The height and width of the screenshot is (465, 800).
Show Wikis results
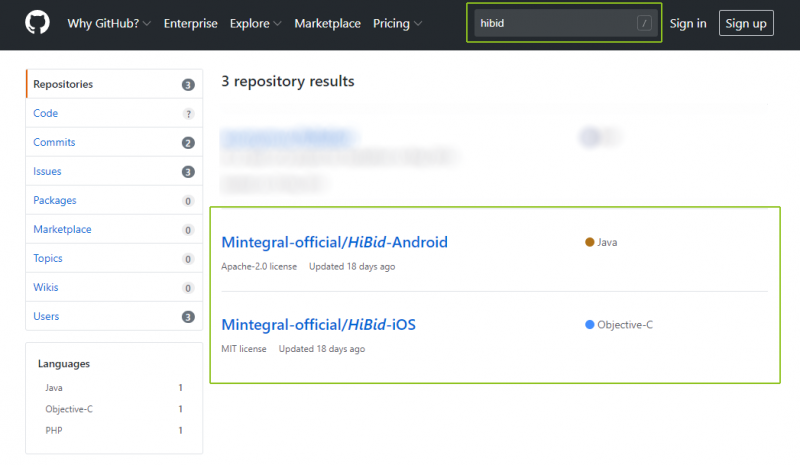[114, 287]
